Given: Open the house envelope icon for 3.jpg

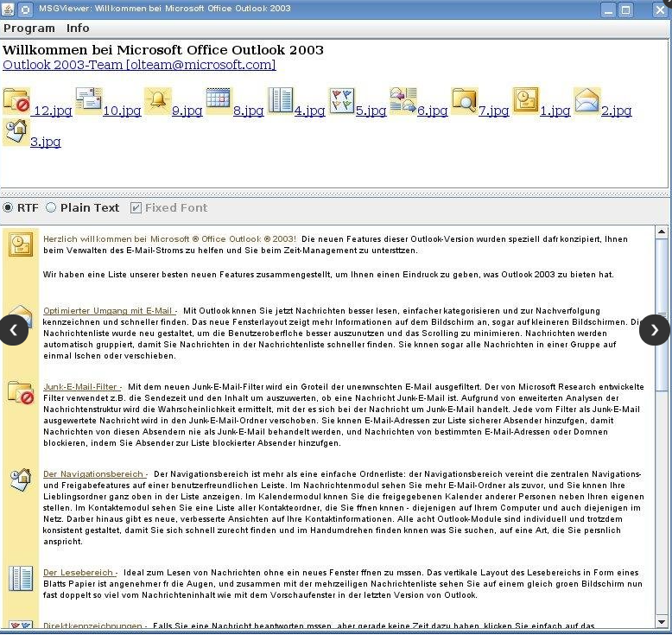Looking at the screenshot, I should (x=16, y=132).
